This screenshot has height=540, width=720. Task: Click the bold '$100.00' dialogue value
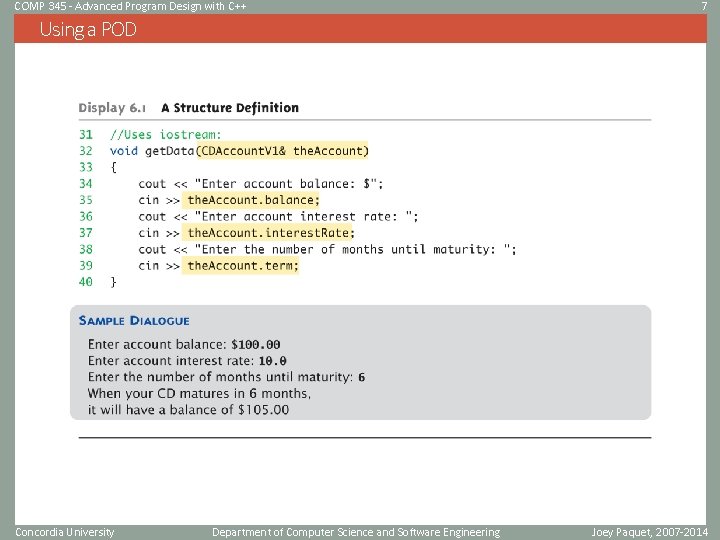point(256,345)
